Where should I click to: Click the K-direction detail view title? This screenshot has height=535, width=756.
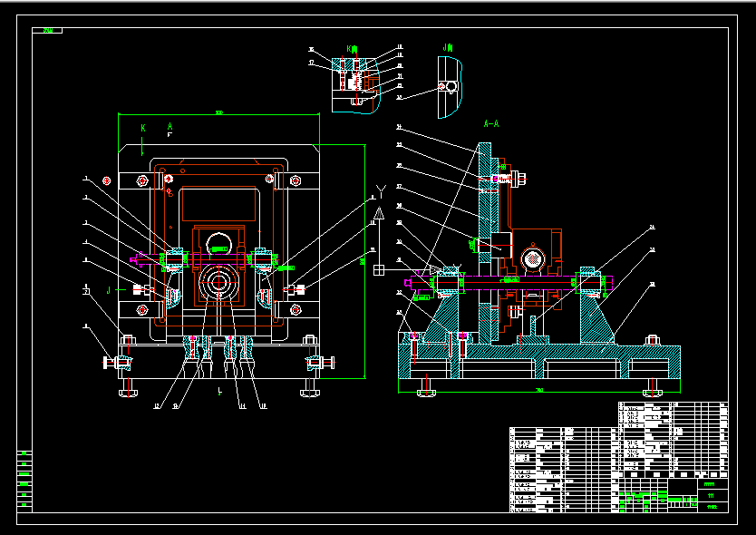coord(352,49)
